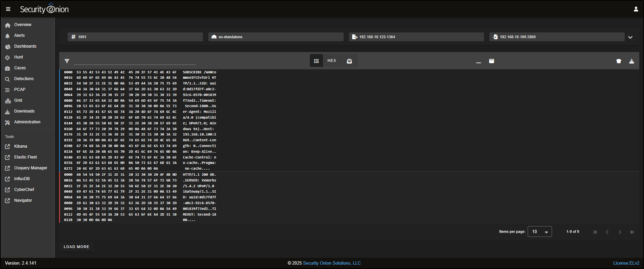Open the Security Onion Solutions, LLC link
This screenshot has height=269, width=644.
pos(331,263)
